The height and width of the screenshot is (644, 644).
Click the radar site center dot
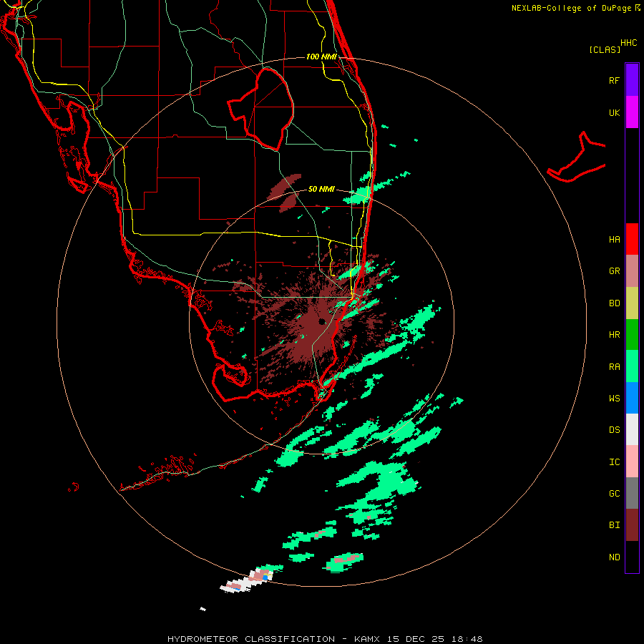pyautogui.click(x=321, y=321)
